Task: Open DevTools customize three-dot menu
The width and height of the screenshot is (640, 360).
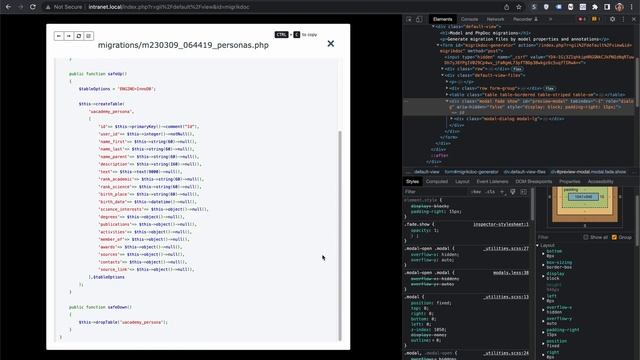Action: pyautogui.click(x=623, y=19)
